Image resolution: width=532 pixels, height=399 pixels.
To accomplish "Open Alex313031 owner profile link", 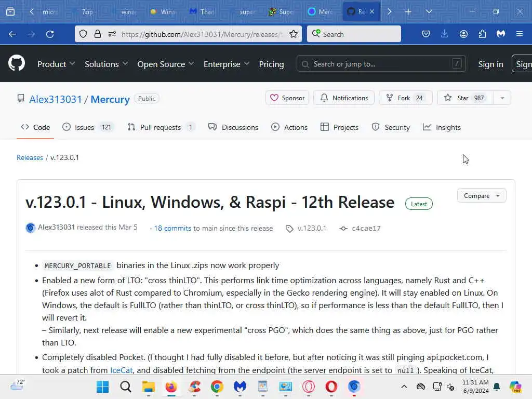I will 55,99.
